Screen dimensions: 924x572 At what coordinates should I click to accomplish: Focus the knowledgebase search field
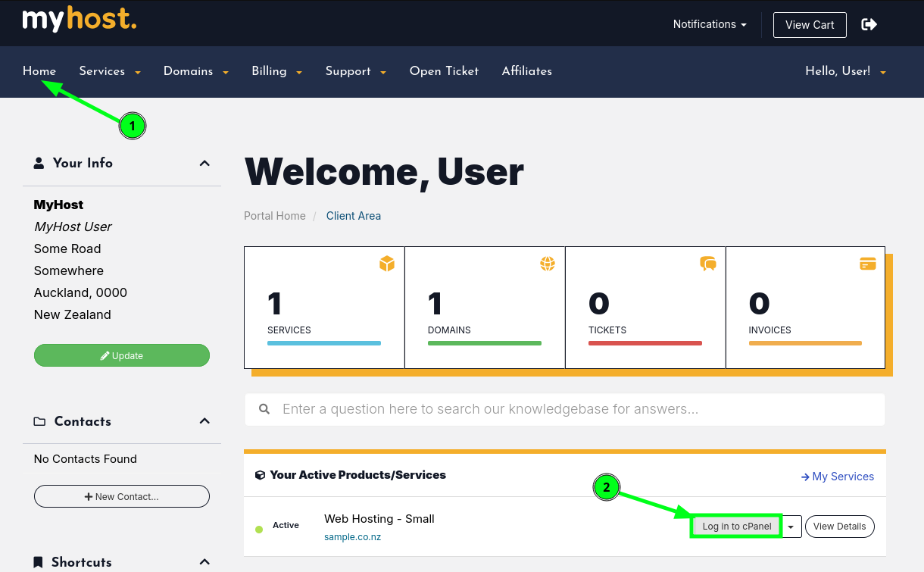click(x=576, y=409)
